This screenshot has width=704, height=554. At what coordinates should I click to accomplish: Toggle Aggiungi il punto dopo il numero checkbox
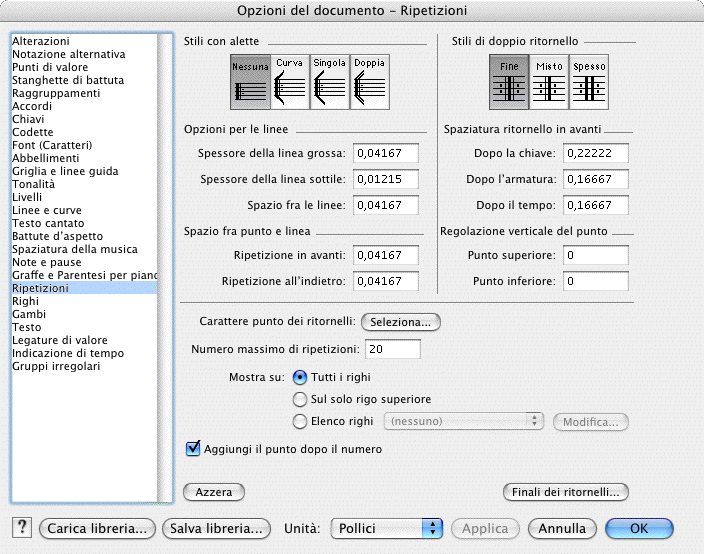(x=194, y=449)
